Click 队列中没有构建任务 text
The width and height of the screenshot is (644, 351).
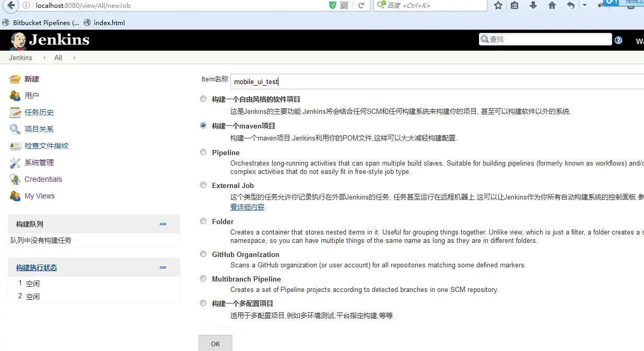click(x=41, y=240)
